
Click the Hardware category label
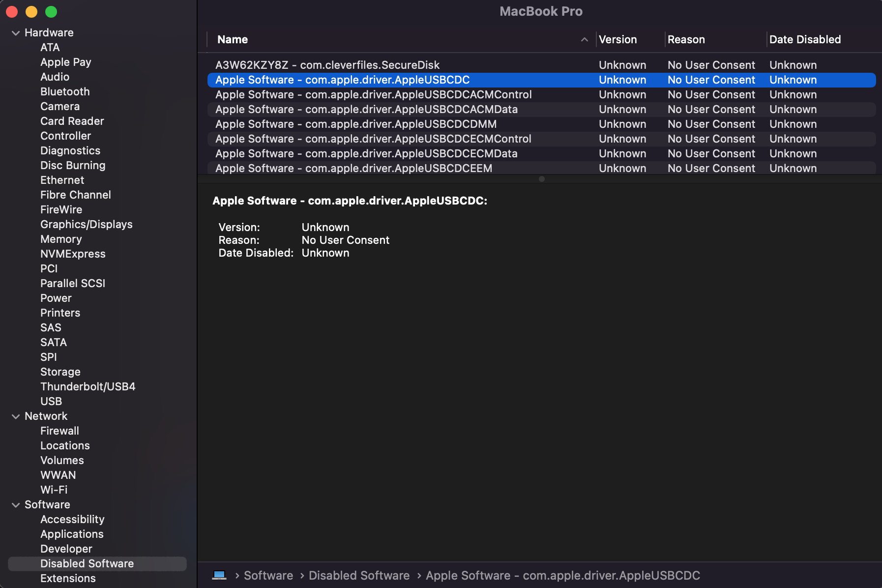pos(49,33)
